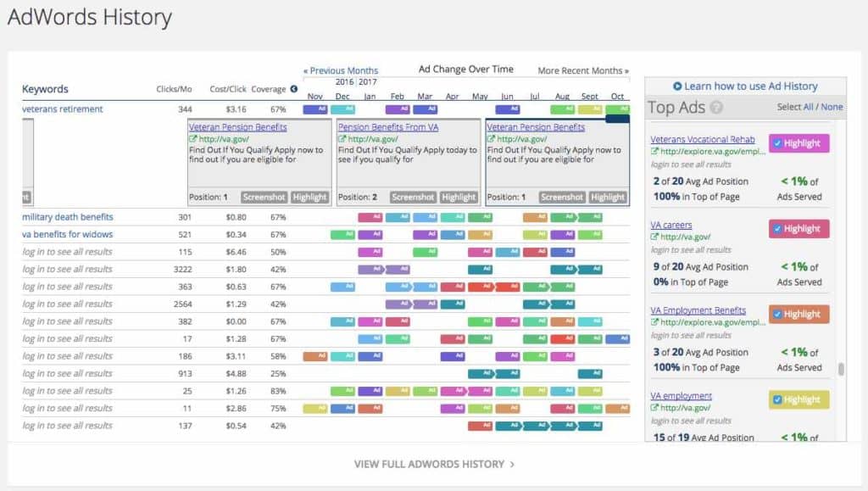Expand the military death benefits keyword row
This screenshot has width=868, height=491.
[68, 217]
